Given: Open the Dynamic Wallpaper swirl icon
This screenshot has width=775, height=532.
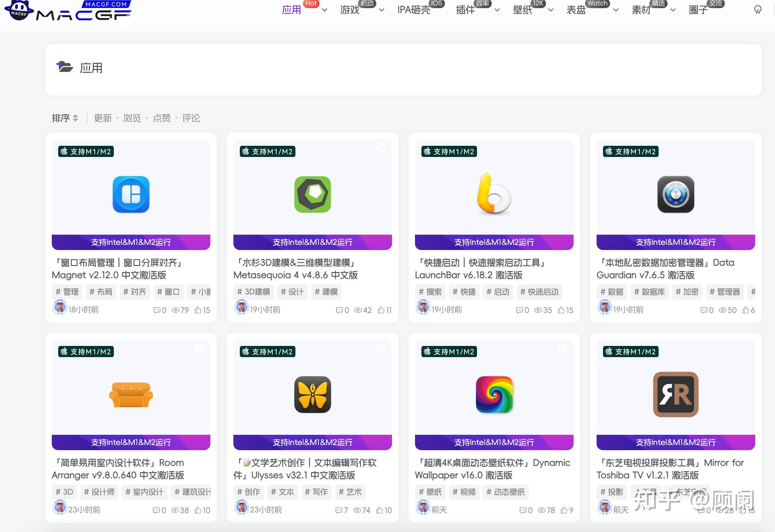Looking at the screenshot, I should tap(494, 395).
